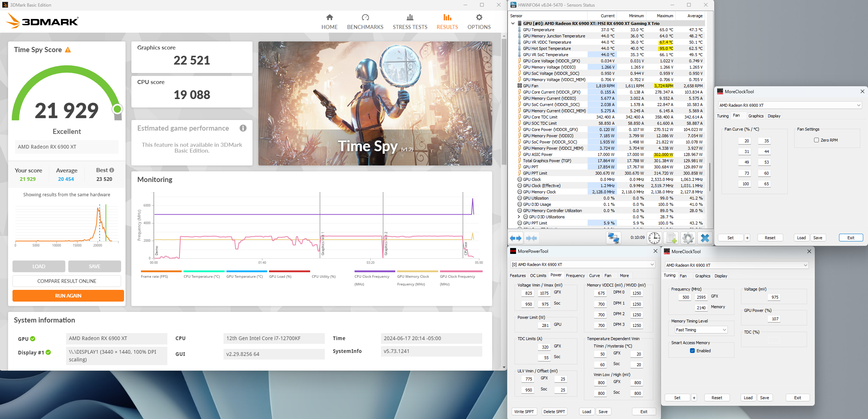868x419 pixels.
Task: Go to BENCHMARKS in 3DMark
Action: (x=365, y=22)
